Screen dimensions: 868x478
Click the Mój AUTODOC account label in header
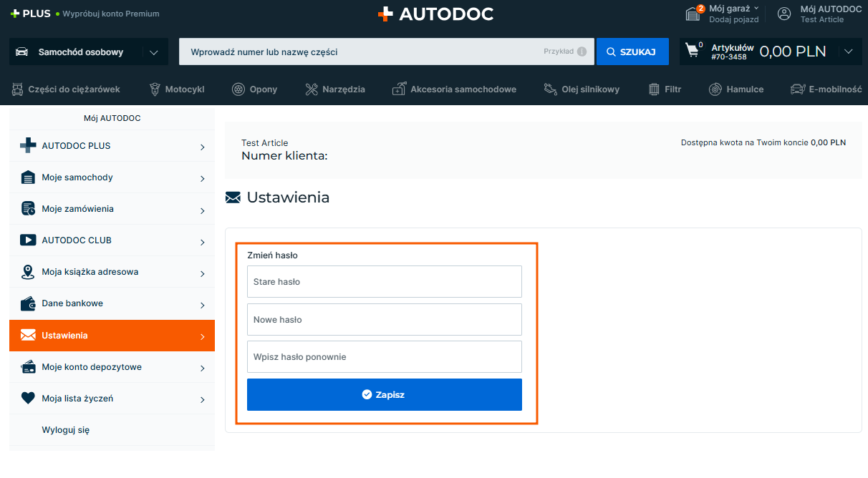tap(831, 9)
